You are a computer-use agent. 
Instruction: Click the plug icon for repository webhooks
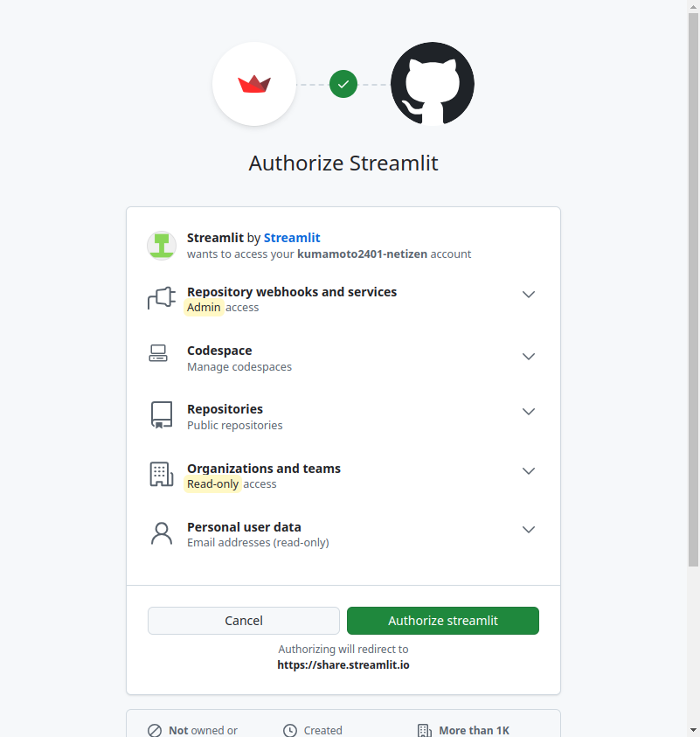[x=162, y=299]
